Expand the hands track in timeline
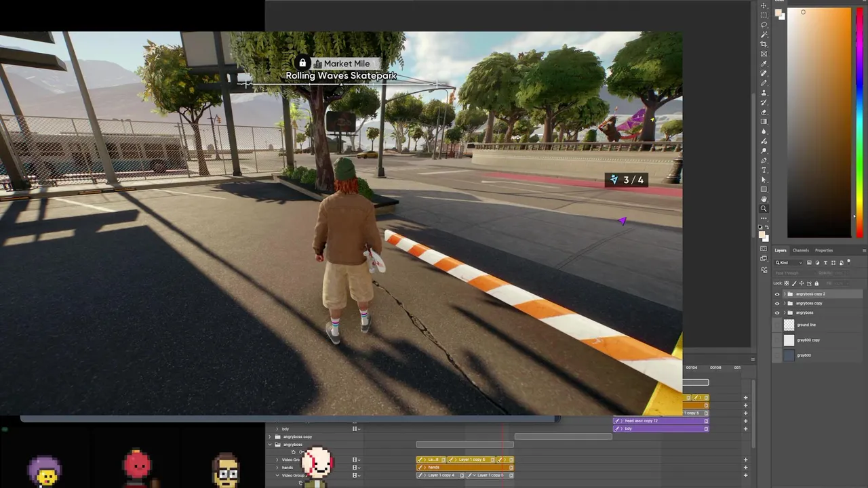Viewport: 868px width, 488px height. pos(277,468)
